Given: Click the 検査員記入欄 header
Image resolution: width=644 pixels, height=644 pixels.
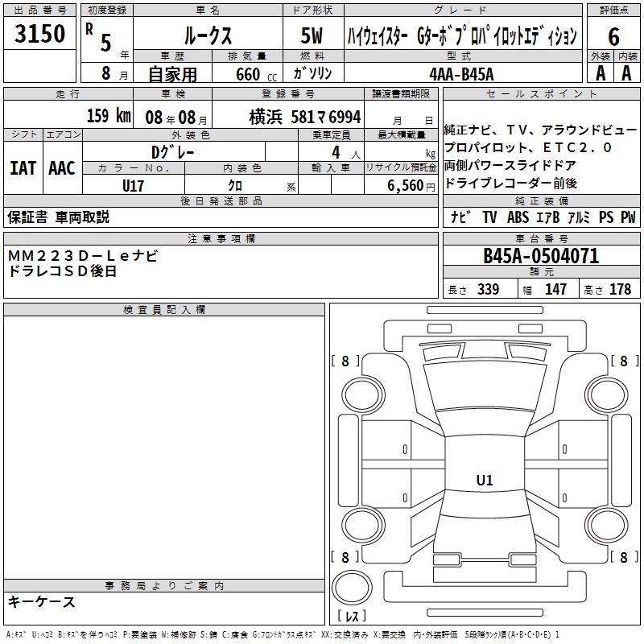Looking at the screenshot, I should [x=164, y=310].
